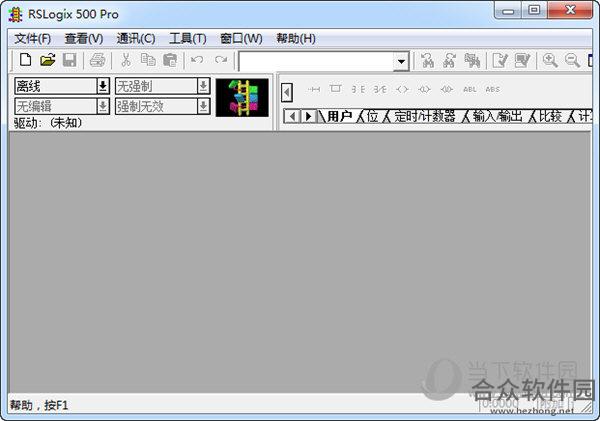Image resolution: width=600 pixels, height=421 pixels.
Task: Click the 帮助，按F1 status text
Action: click(x=39, y=405)
